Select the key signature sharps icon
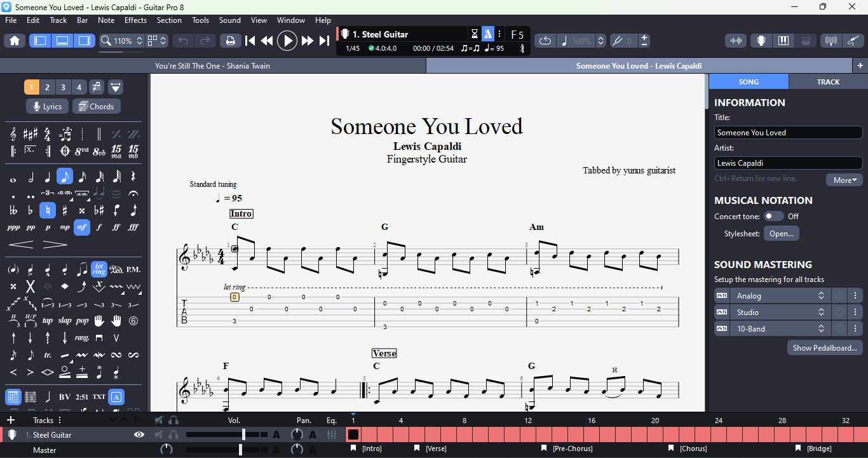 pos(31,134)
